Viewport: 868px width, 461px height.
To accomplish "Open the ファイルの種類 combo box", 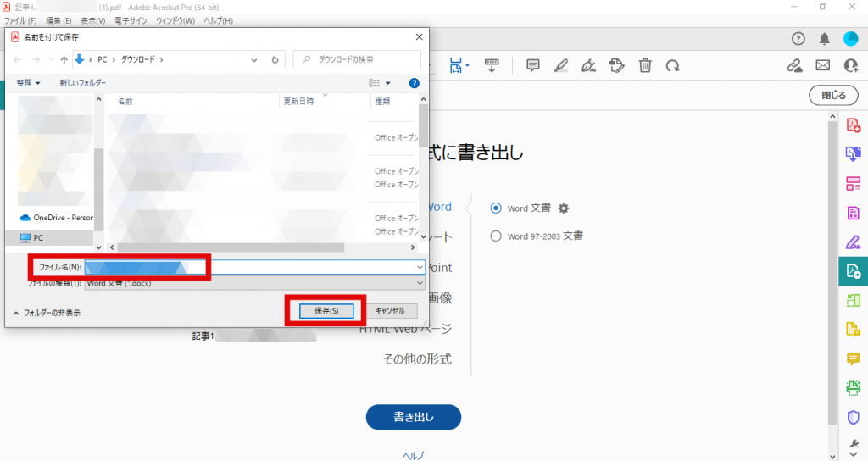I will pyautogui.click(x=254, y=283).
